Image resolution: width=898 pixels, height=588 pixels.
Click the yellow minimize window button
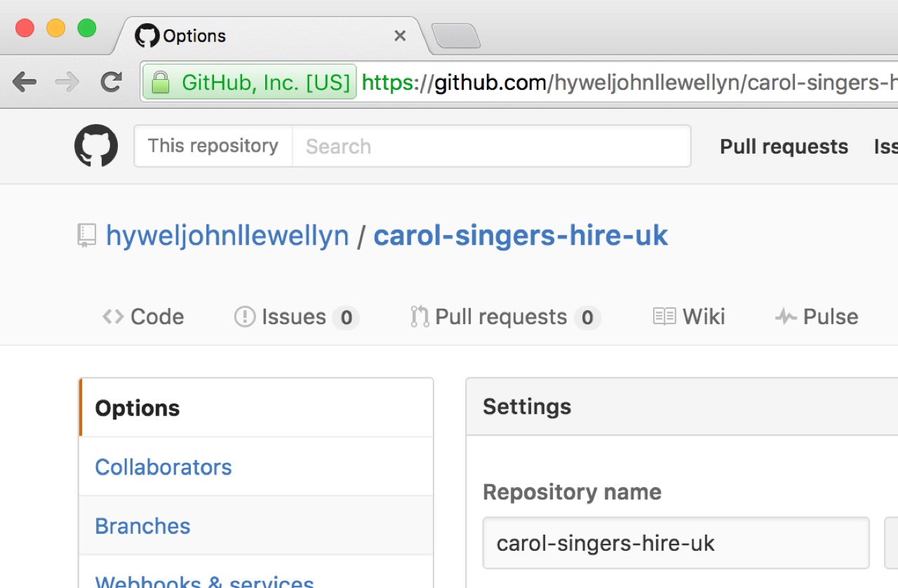[x=56, y=28]
